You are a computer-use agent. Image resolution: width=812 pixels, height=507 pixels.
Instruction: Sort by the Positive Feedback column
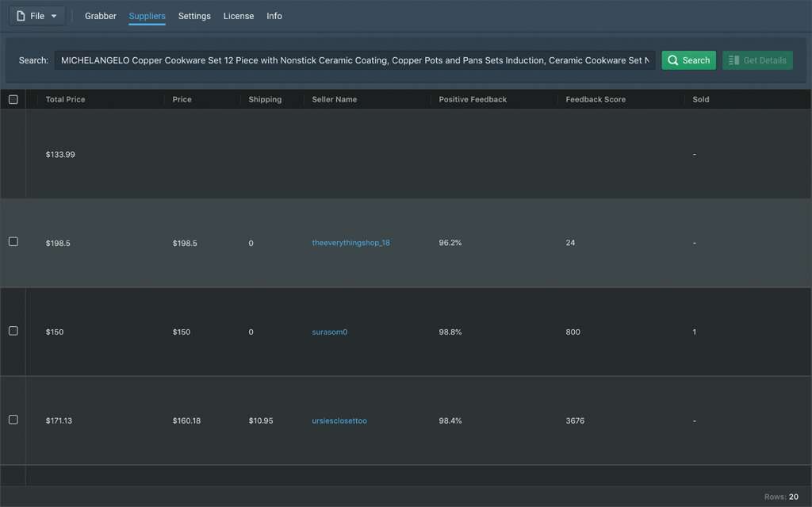(x=473, y=99)
